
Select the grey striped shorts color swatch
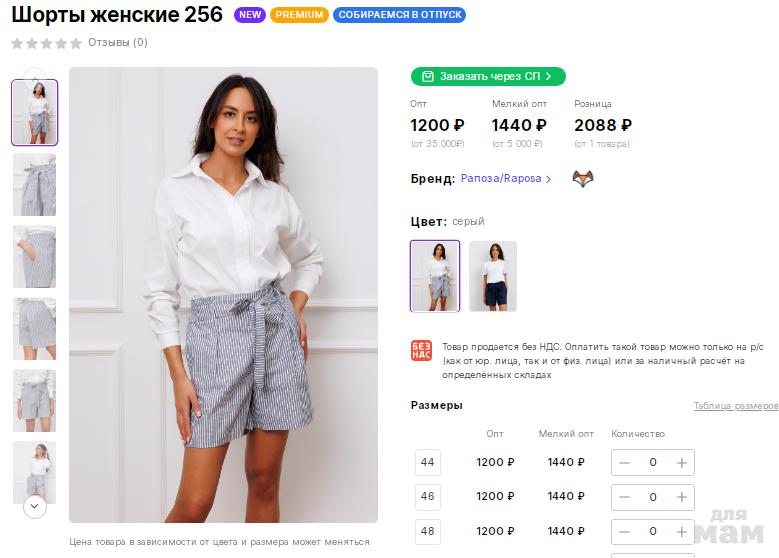tap(435, 276)
